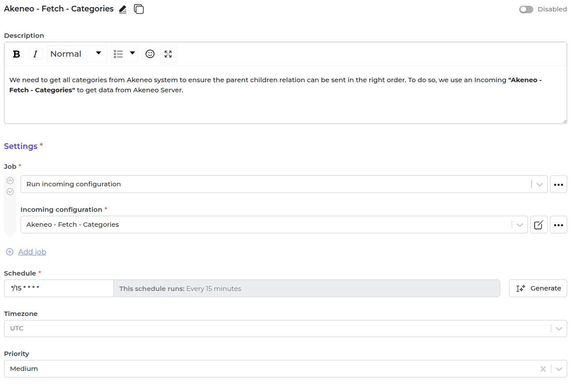583x392 pixels.
Task: Move job up with arrow icon
Action: [x=10, y=181]
